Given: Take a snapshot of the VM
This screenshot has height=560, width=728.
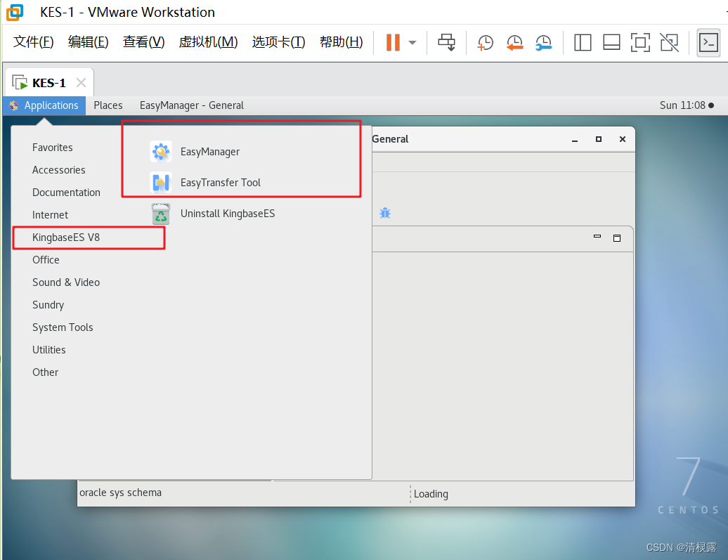Looking at the screenshot, I should click(485, 43).
